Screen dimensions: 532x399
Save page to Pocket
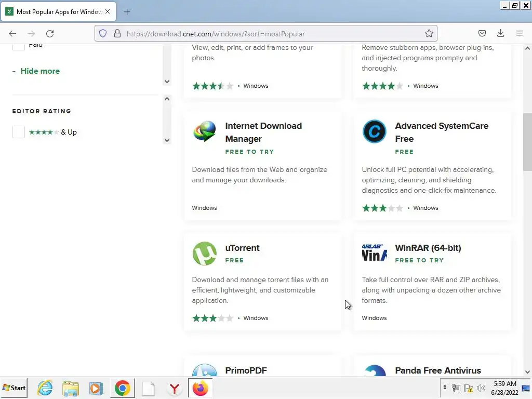[x=482, y=34]
